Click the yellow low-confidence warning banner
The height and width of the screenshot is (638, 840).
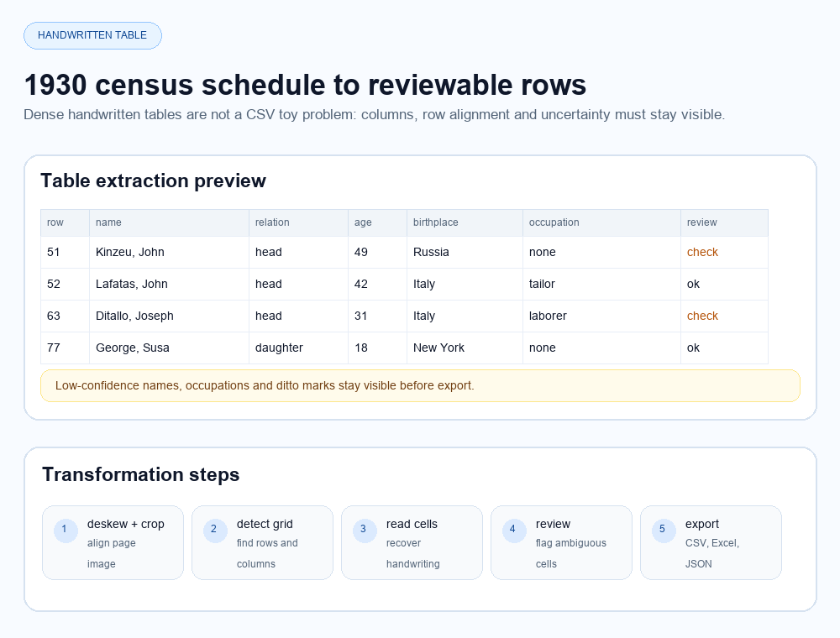(x=420, y=385)
